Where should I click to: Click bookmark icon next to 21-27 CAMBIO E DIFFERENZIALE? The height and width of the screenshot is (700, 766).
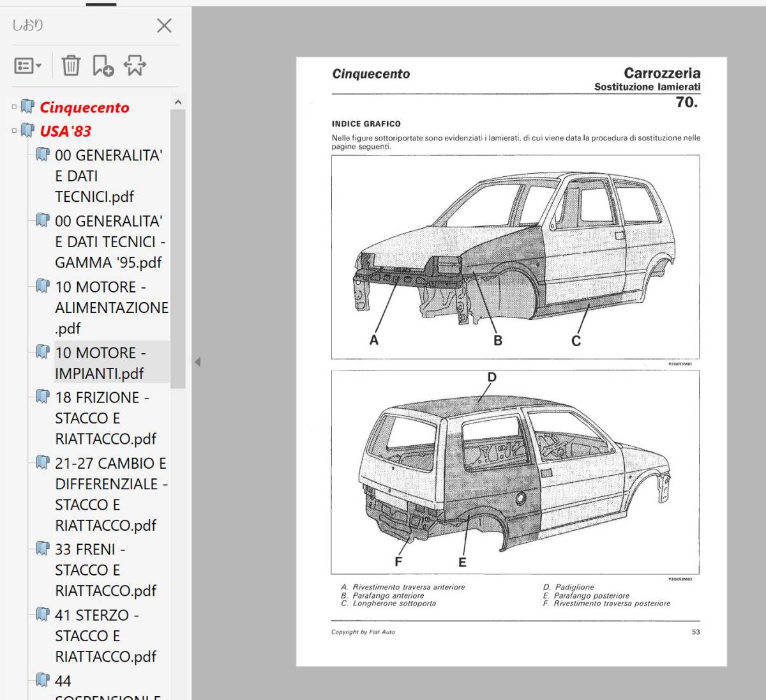coord(43,462)
